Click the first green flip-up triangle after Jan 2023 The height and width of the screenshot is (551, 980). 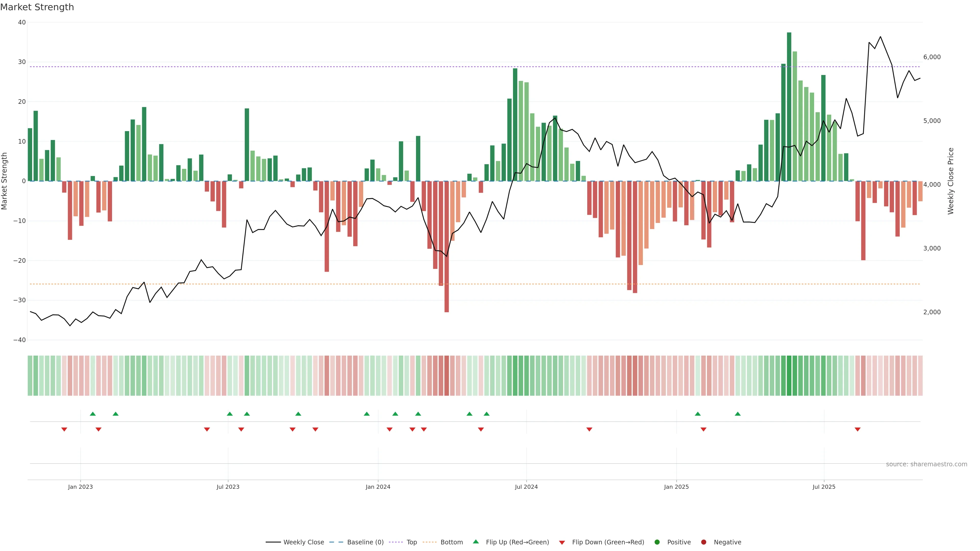(93, 414)
